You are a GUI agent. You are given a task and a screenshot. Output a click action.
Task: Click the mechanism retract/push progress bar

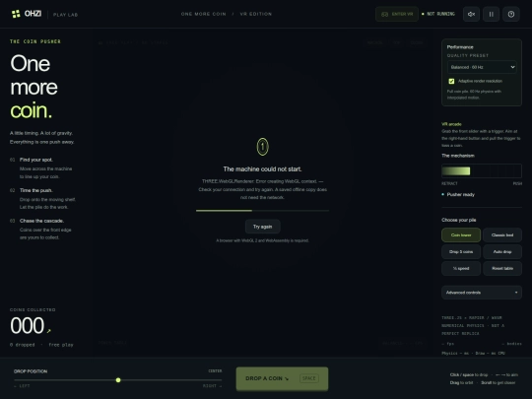[482, 171]
